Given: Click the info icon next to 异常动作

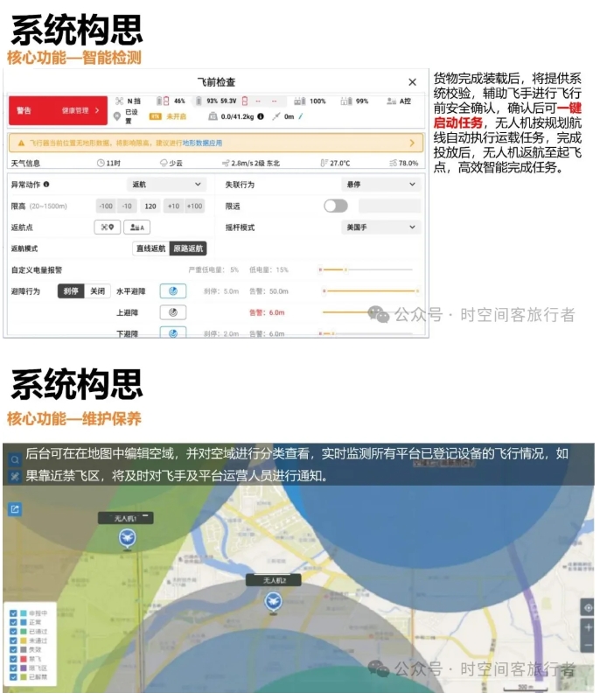Looking at the screenshot, I should click(x=46, y=184).
